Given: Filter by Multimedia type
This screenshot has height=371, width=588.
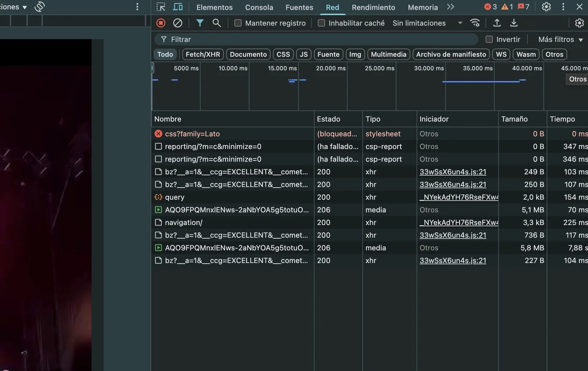Looking at the screenshot, I should click(389, 54).
